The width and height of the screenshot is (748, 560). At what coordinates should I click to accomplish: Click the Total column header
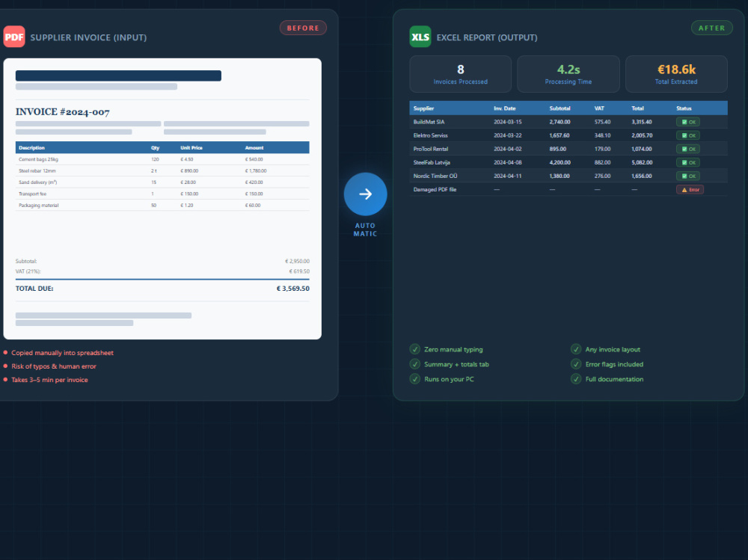click(638, 108)
